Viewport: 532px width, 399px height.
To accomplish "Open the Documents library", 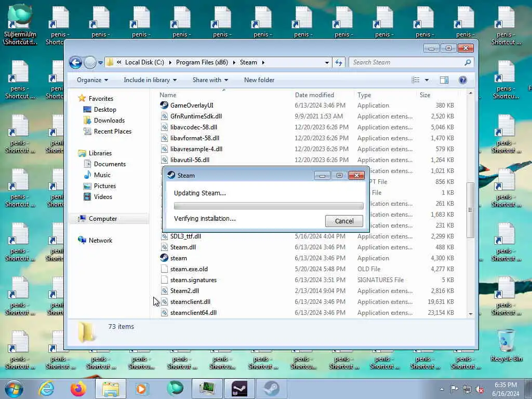I will click(x=104, y=164).
